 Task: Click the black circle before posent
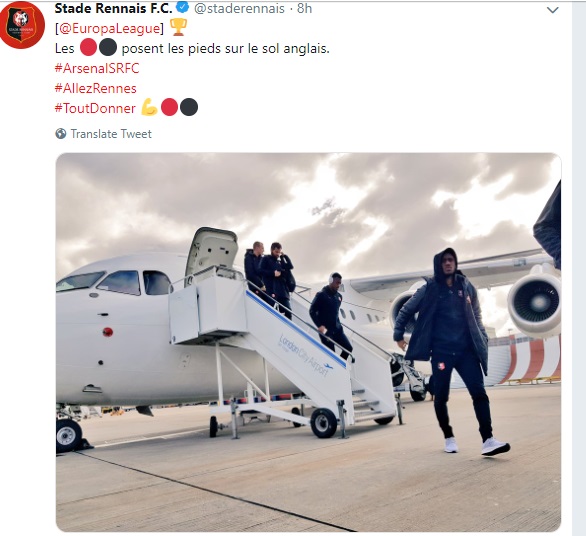[108, 48]
